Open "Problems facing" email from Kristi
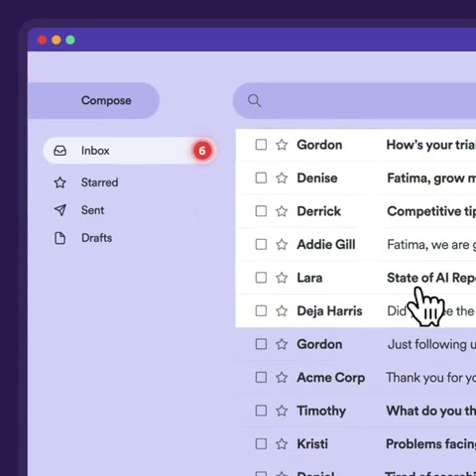The width and height of the screenshot is (476, 476). (x=431, y=444)
